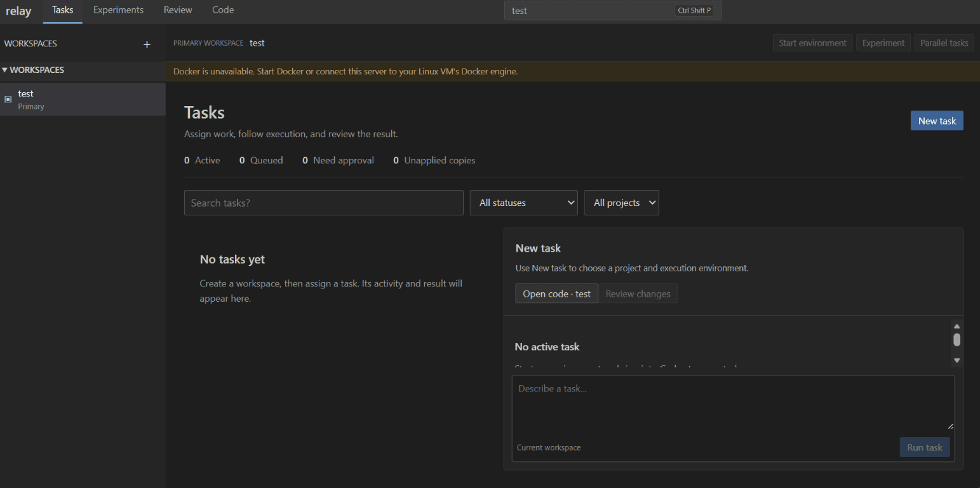This screenshot has width=980, height=488.
Task: Switch to the Experiments tab
Action: pos(118,10)
